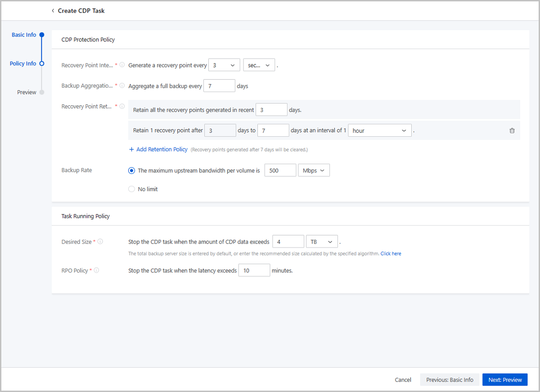
Task: Click the plus icon for Add Retention Policy
Action: tap(131, 149)
